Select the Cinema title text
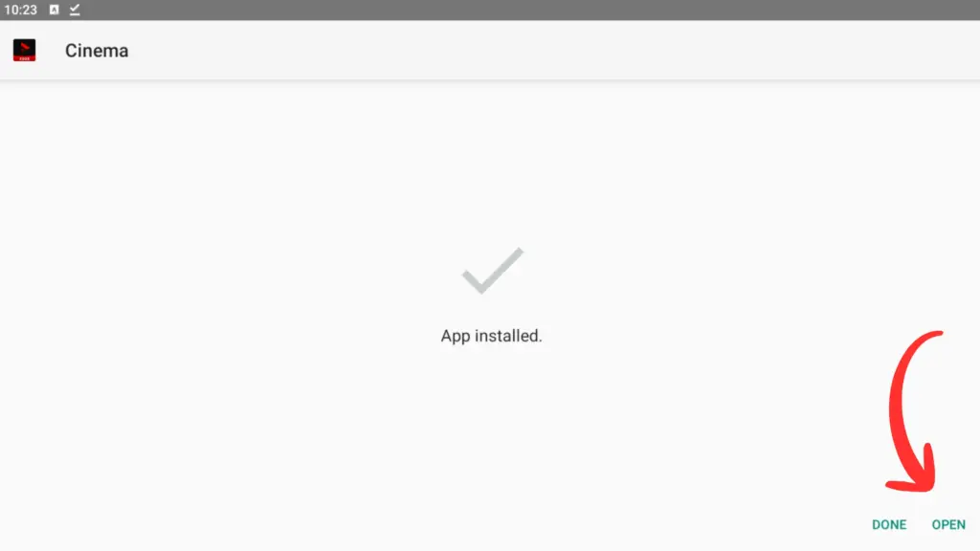980x551 pixels. coord(97,51)
